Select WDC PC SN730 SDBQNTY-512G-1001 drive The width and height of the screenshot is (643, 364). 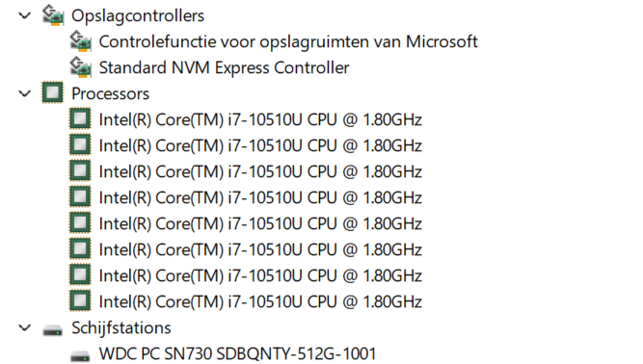[237, 353]
